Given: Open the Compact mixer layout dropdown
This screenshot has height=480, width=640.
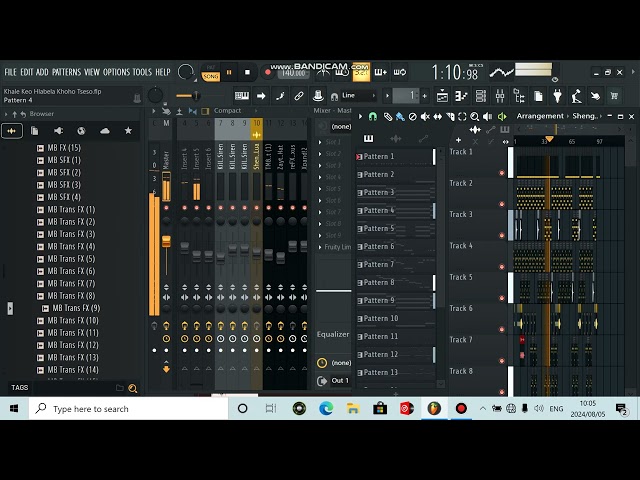Looking at the screenshot, I should click(x=235, y=111).
